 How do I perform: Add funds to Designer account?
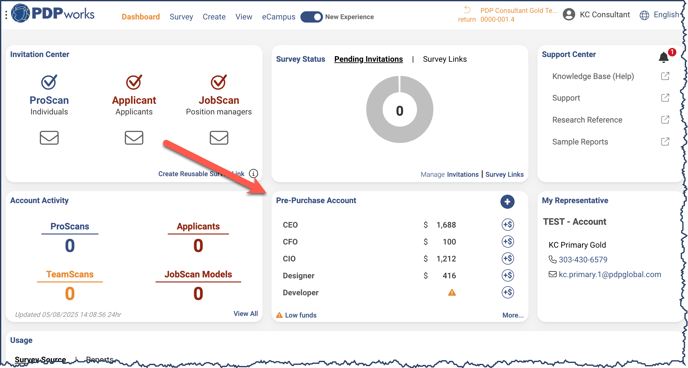(508, 275)
